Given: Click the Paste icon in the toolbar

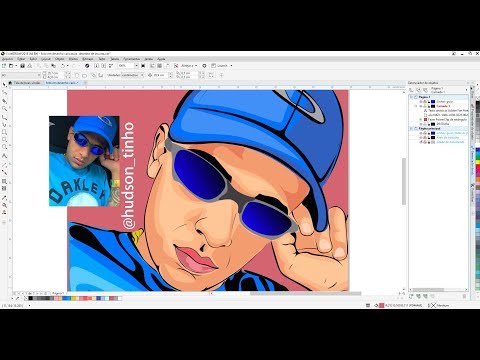Looking at the screenshot, I should click(x=53, y=66).
